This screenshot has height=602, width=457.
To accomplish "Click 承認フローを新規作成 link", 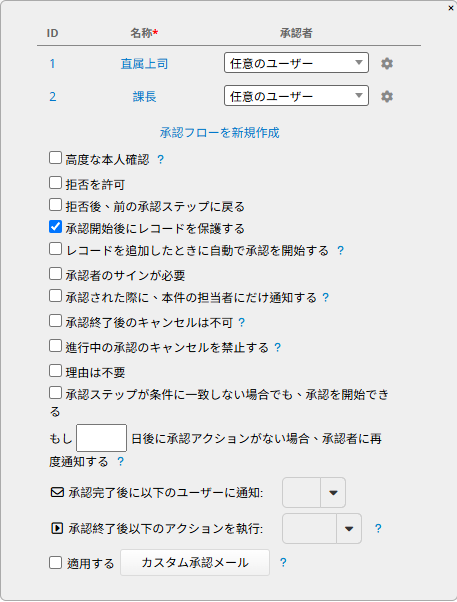I will tap(219, 133).
